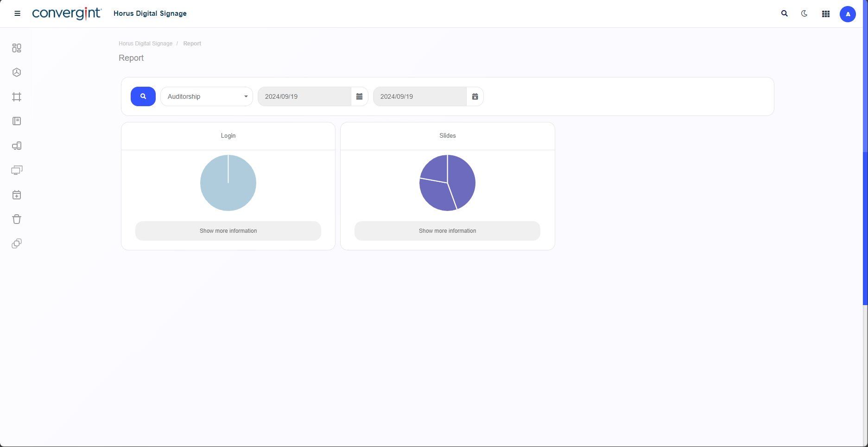868x447 pixels.
Task: Open the calendar-plus schedule sidebar icon
Action: (x=17, y=195)
